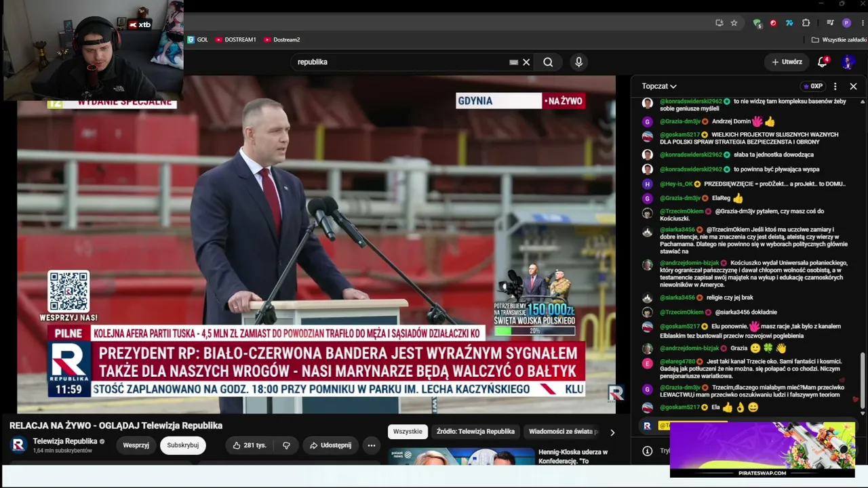This screenshot has width=868, height=488.
Task: Open the Telewizja Republika channel name link
Action: click(65, 441)
